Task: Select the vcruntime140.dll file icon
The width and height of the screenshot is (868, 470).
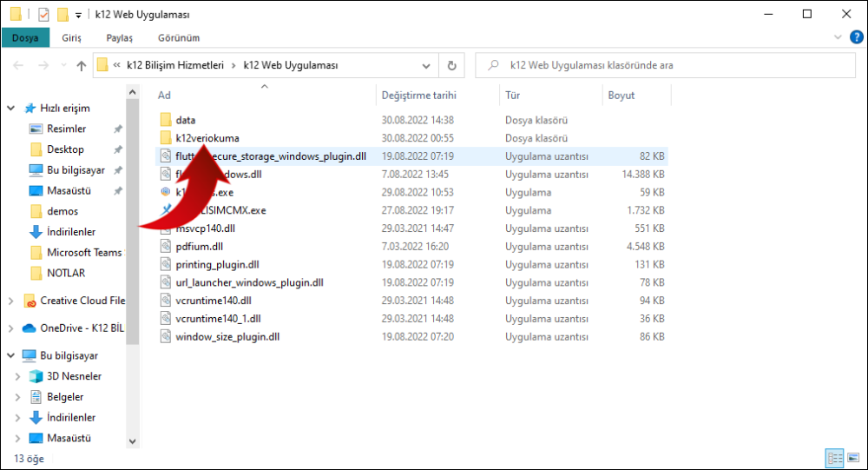Action: [x=166, y=301]
